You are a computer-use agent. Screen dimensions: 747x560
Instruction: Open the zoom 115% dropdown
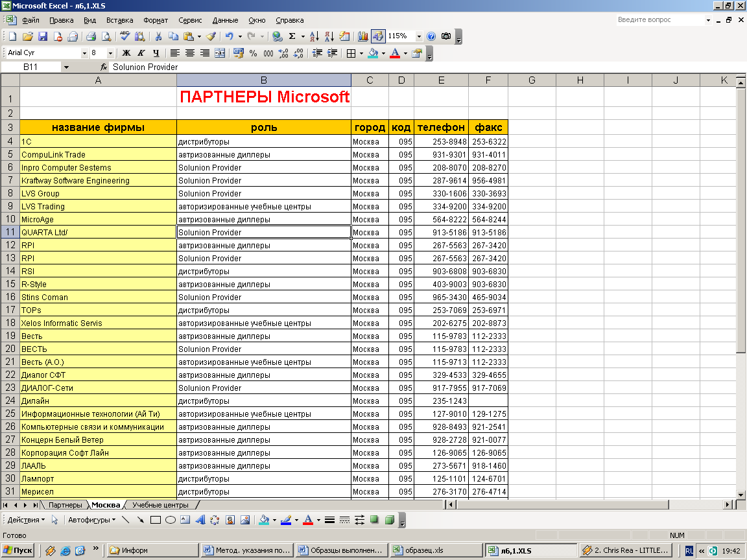coord(419,36)
